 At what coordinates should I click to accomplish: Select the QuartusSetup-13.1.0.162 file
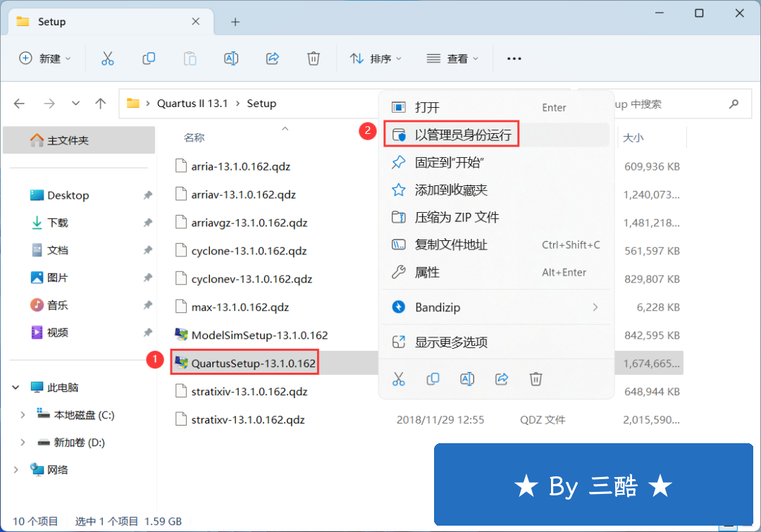click(253, 364)
